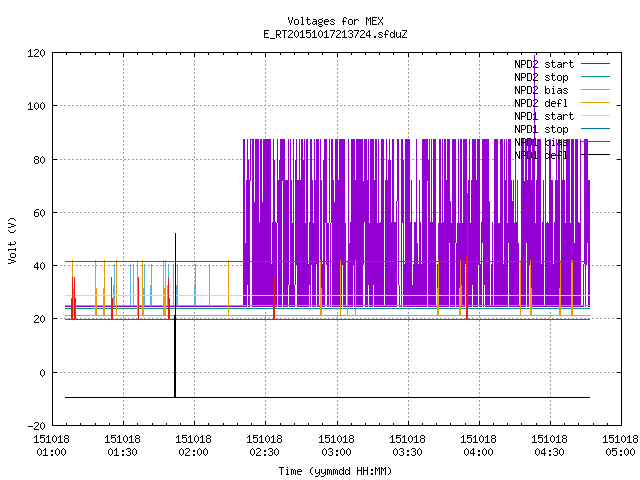Click the 151018 02:30 time tick label
Viewport: 640px width, 480px height.
(x=264, y=446)
